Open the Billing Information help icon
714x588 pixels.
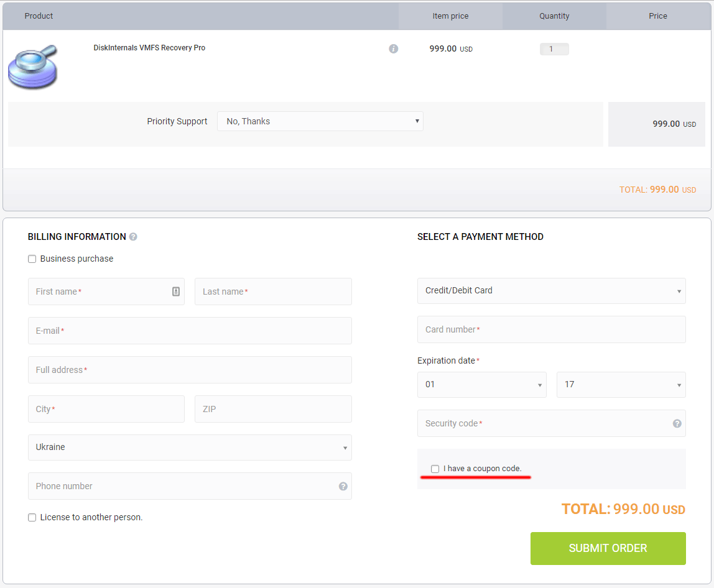133,237
